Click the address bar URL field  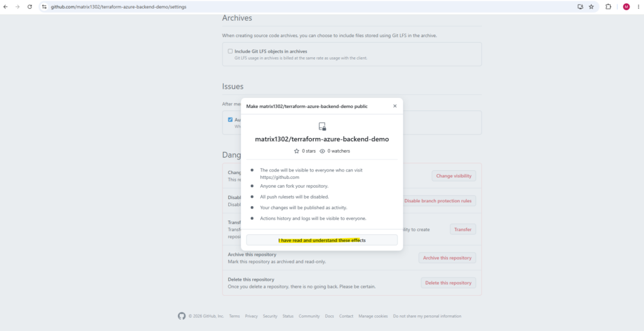[x=308, y=6]
